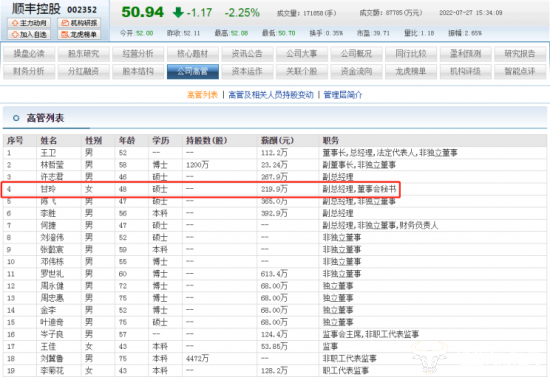Open the 机构评级 tab
550x377 pixels.
[x=465, y=72]
